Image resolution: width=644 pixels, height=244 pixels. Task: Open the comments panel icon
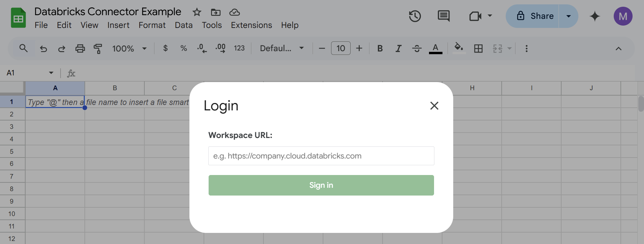pos(443,16)
